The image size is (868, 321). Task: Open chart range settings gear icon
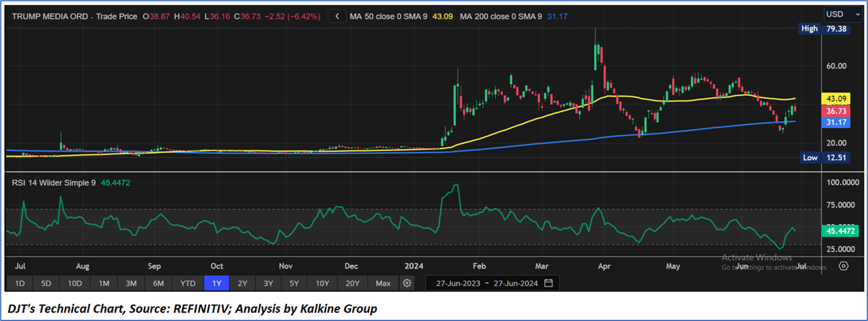click(407, 283)
